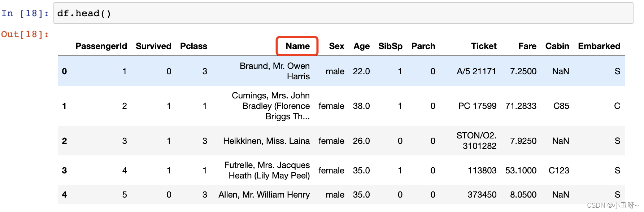Viewport: 644px width, 212px height.
Task: Click the ticket number 373450
Action: click(x=482, y=195)
